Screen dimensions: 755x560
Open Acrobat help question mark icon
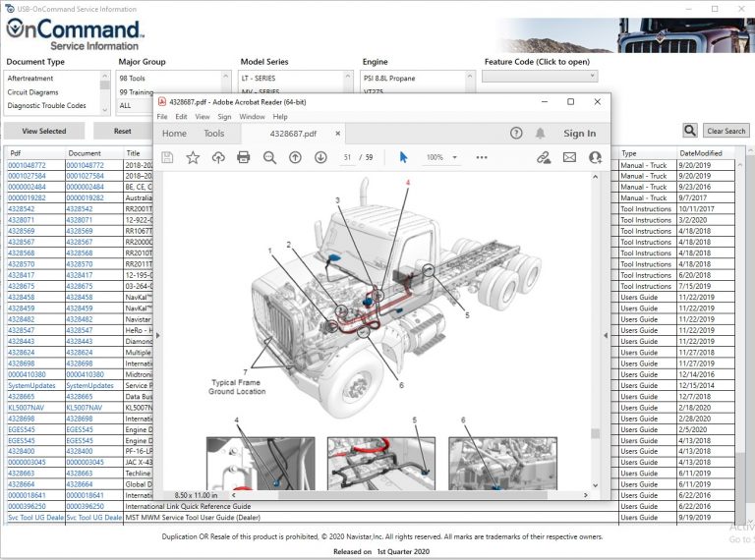(516, 134)
